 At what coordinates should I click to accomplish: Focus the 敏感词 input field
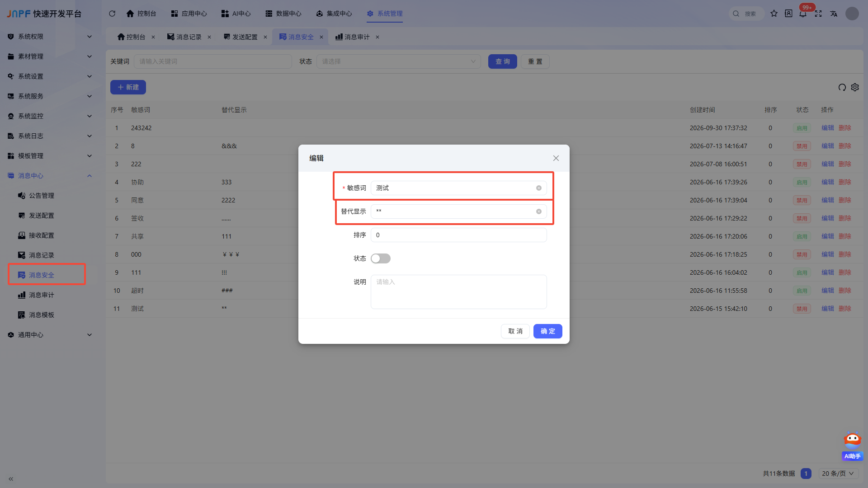click(459, 188)
